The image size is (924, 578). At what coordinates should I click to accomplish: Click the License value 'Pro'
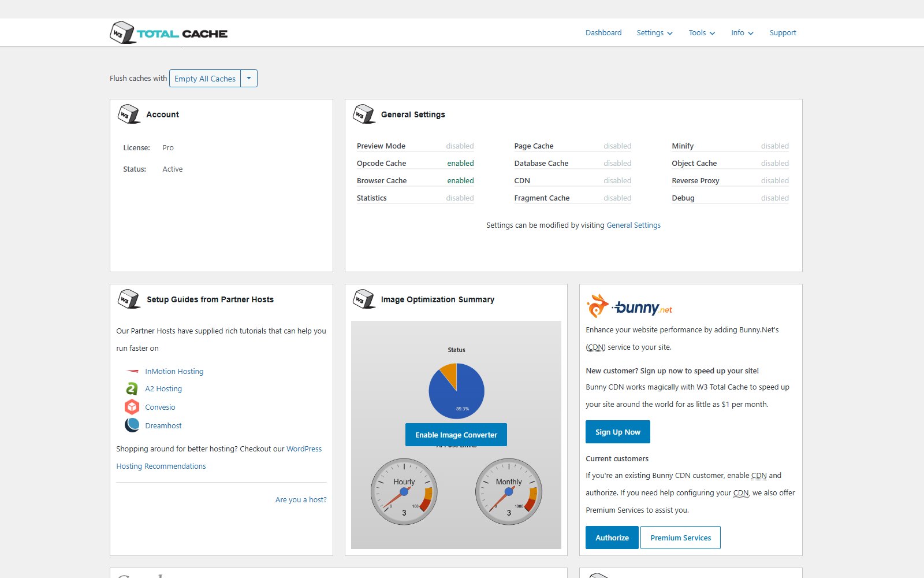(x=168, y=148)
